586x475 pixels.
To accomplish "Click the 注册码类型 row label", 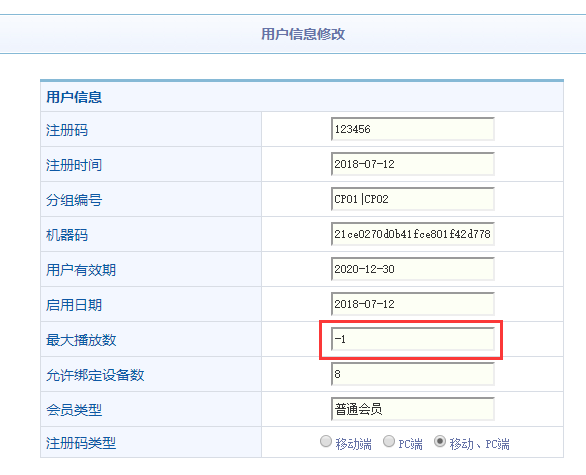I will coord(81,443).
